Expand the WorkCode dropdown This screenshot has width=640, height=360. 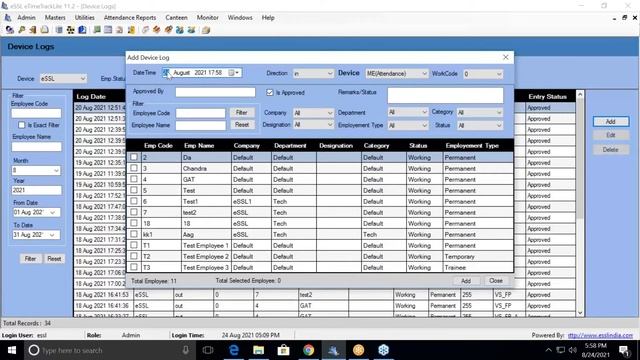[x=483, y=74]
